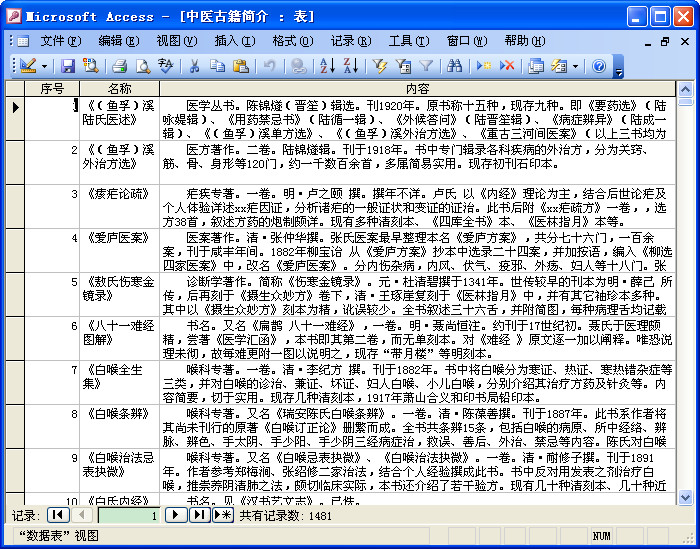700x549 pixels.
Task: Open the New Object dropdown arrow
Action: pos(575,67)
